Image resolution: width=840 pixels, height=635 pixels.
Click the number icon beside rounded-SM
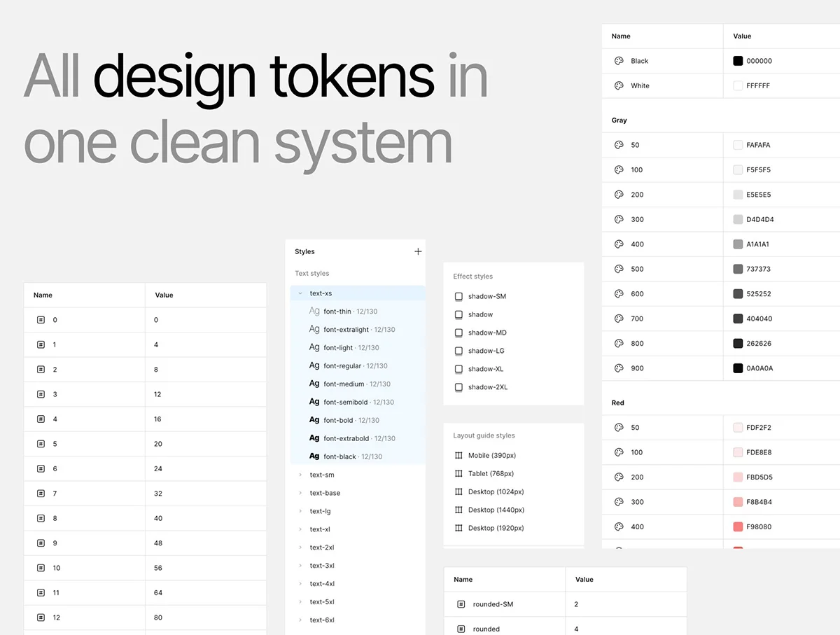point(461,604)
